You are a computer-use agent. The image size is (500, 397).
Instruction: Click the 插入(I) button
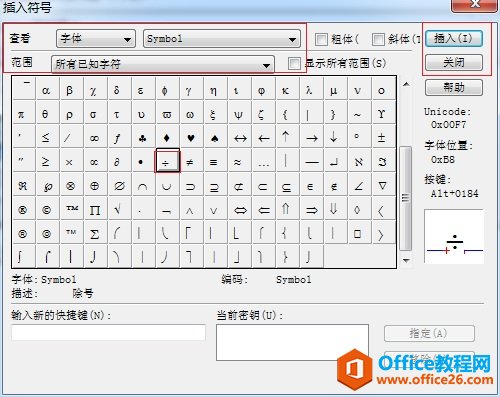click(454, 38)
